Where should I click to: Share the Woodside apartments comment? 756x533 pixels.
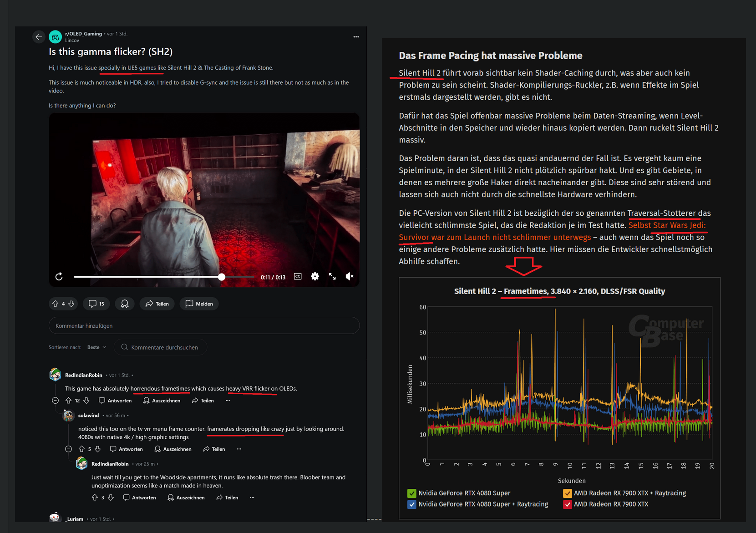click(228, 497)
